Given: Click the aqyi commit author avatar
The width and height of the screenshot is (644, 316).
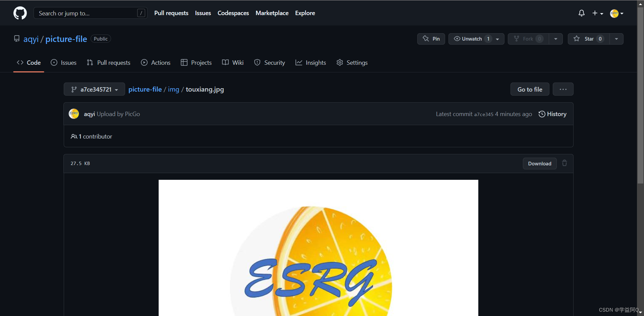Looking at the screenshot, I should pyautogui.click(x=74, y=114).
